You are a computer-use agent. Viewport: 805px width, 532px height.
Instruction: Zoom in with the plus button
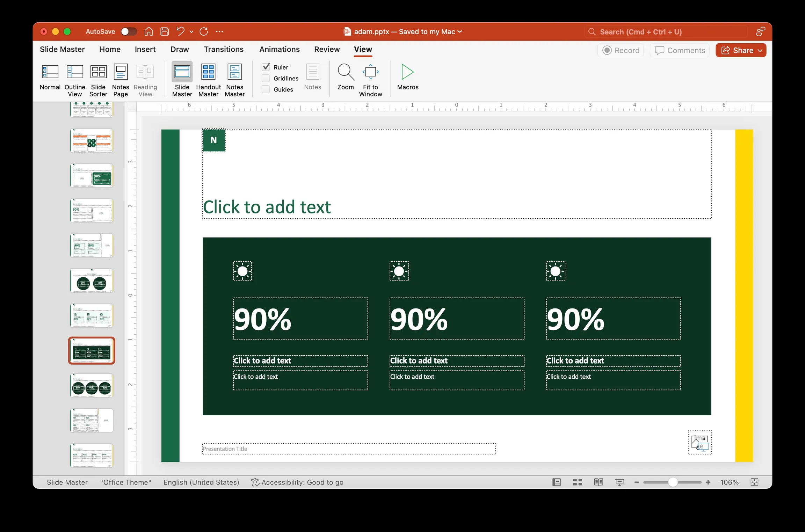tap(708, 482)
